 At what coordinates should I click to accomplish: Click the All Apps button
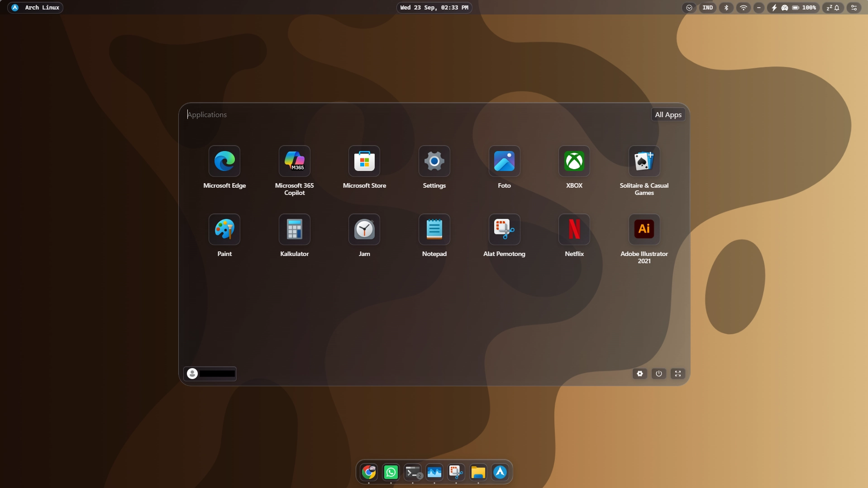(668, 115)
